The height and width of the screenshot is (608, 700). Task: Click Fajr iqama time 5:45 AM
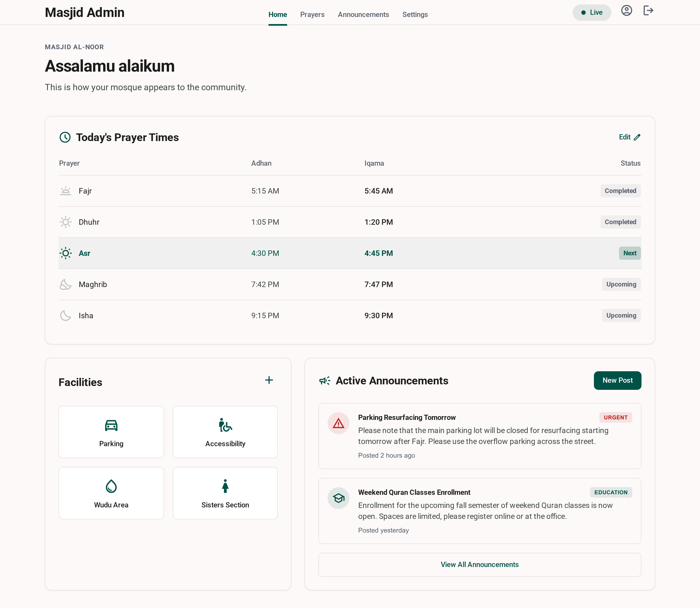379,191
